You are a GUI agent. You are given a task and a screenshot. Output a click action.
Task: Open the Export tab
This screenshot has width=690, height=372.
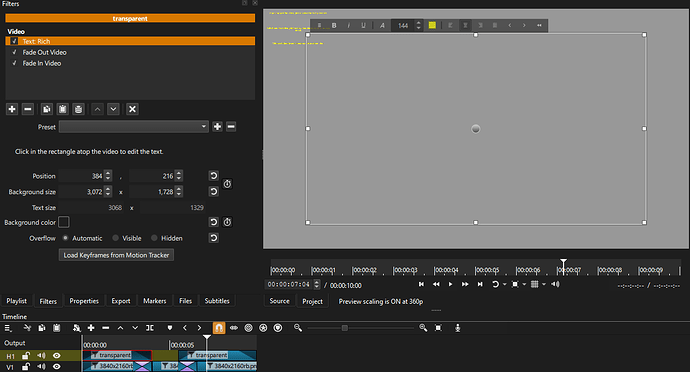121,301
